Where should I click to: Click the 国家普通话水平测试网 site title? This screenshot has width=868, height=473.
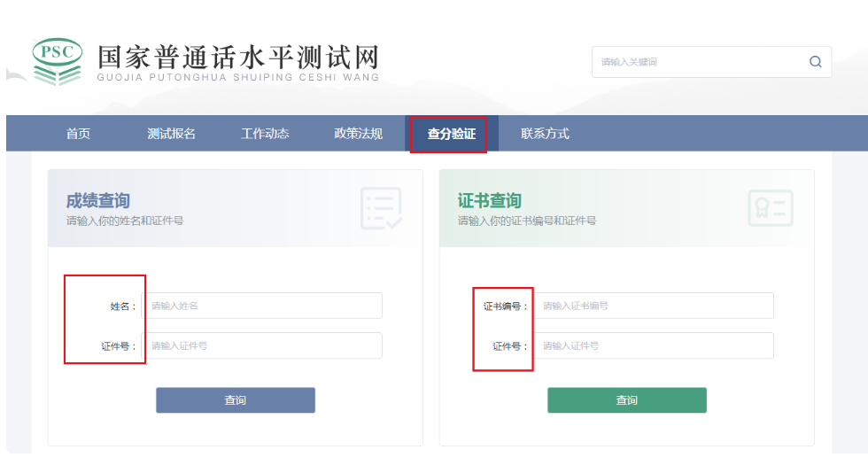(x=237, y=57)
